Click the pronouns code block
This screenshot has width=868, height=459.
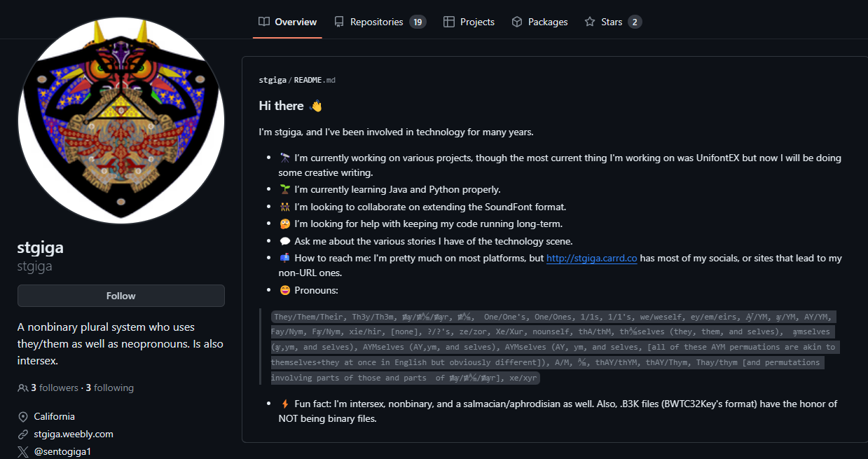[x=554, y=347]
